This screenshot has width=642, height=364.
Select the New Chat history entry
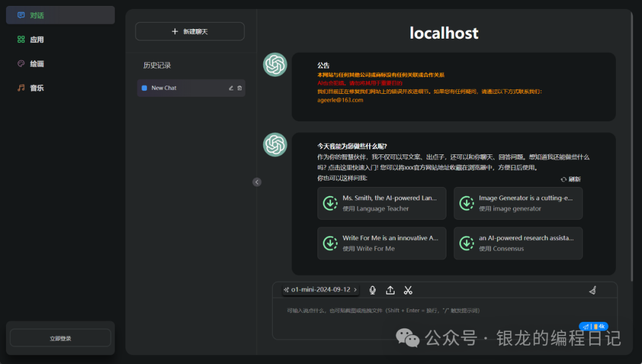[191, 88]
